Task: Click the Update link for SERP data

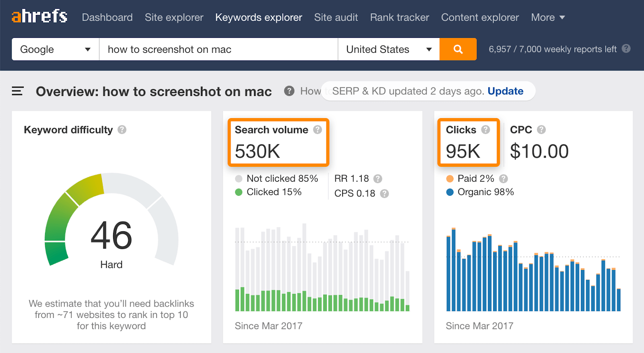Action: coord(506,91)
